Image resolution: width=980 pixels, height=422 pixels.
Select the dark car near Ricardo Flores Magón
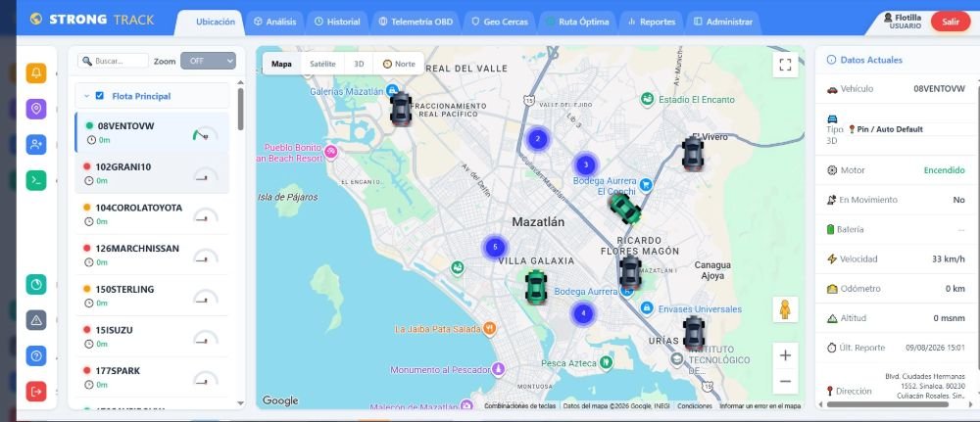tap(630, 272)
